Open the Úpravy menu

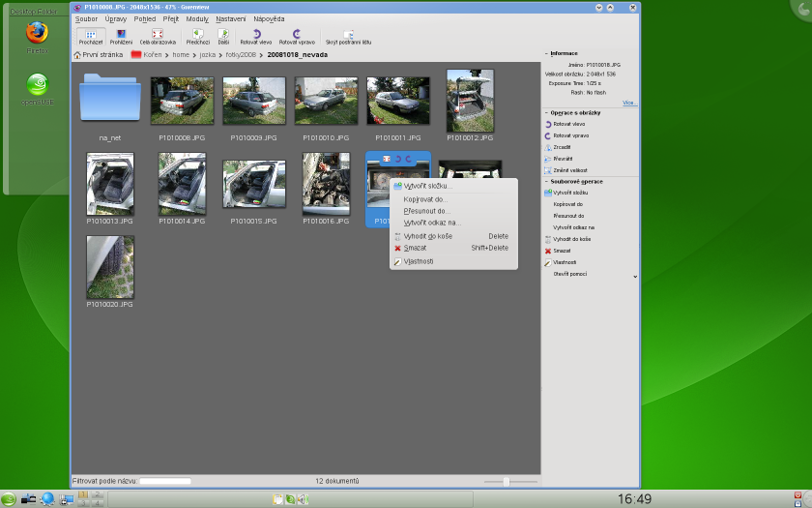[x=115, y=18]
